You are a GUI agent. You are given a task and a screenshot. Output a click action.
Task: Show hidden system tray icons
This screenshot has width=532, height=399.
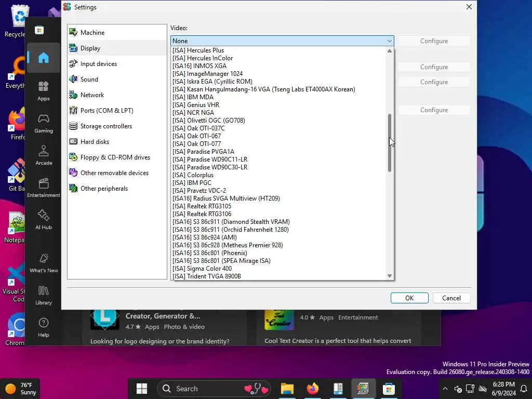tap(445, 389)
